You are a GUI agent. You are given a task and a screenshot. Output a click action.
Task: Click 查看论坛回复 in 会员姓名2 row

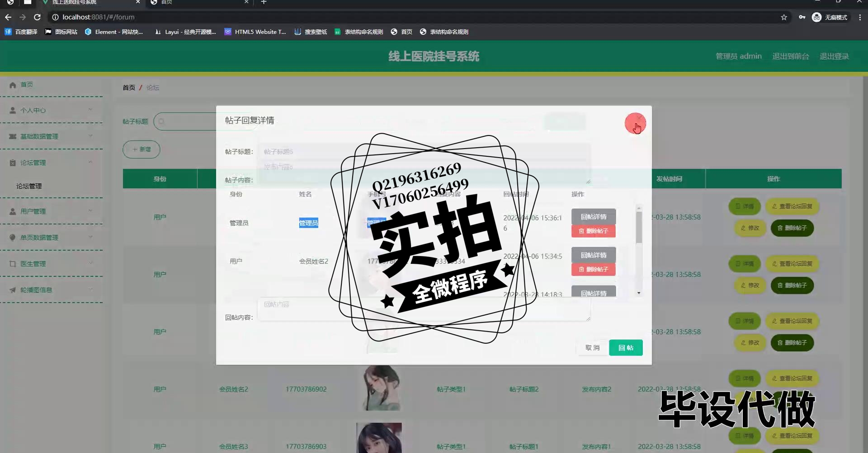pyautogui.click(x=792, y=378)
